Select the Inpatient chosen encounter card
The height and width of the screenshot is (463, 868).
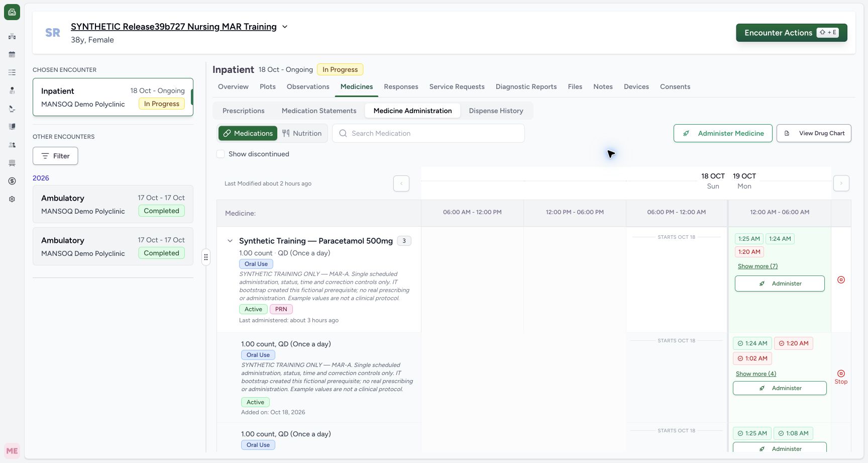[113, 97]
